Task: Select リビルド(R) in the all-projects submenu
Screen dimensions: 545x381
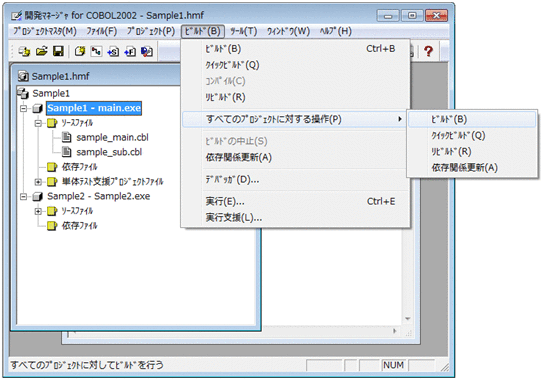Action: [x=472, y=152]
